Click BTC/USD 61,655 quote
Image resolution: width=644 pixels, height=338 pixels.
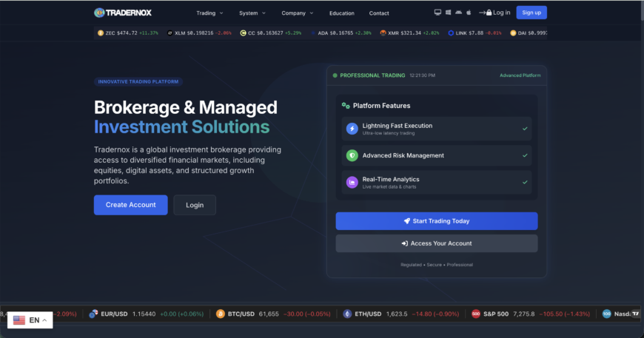coord(273,314)
